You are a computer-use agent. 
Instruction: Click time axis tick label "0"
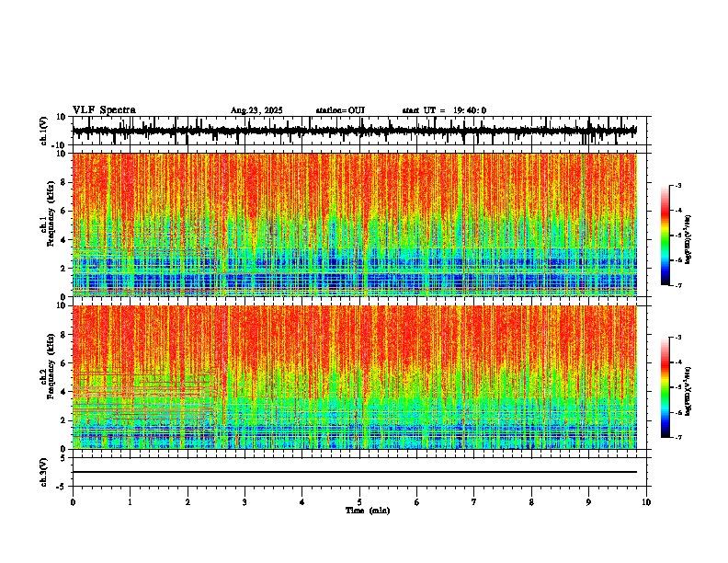(73, 502)
